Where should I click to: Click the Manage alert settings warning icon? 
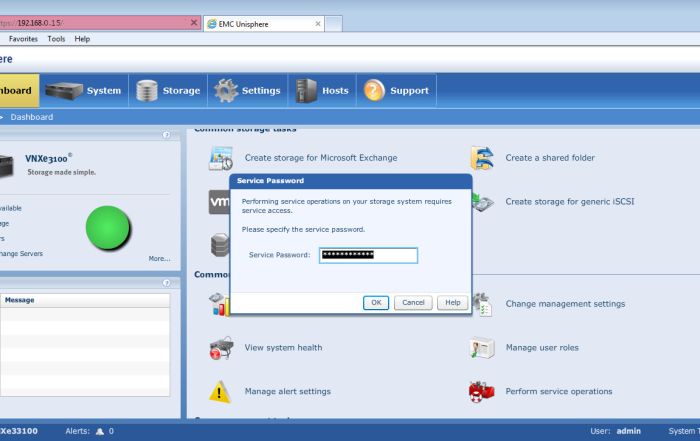tap(220, 391)
